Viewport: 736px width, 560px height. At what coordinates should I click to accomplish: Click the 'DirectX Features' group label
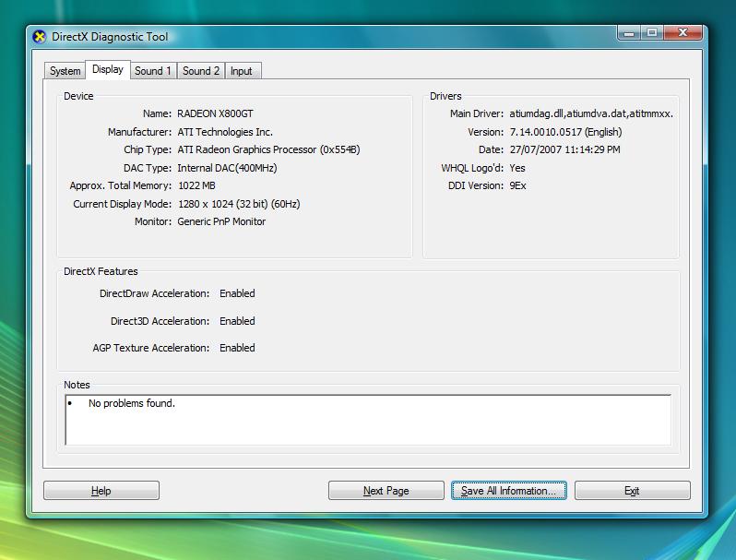101,271
